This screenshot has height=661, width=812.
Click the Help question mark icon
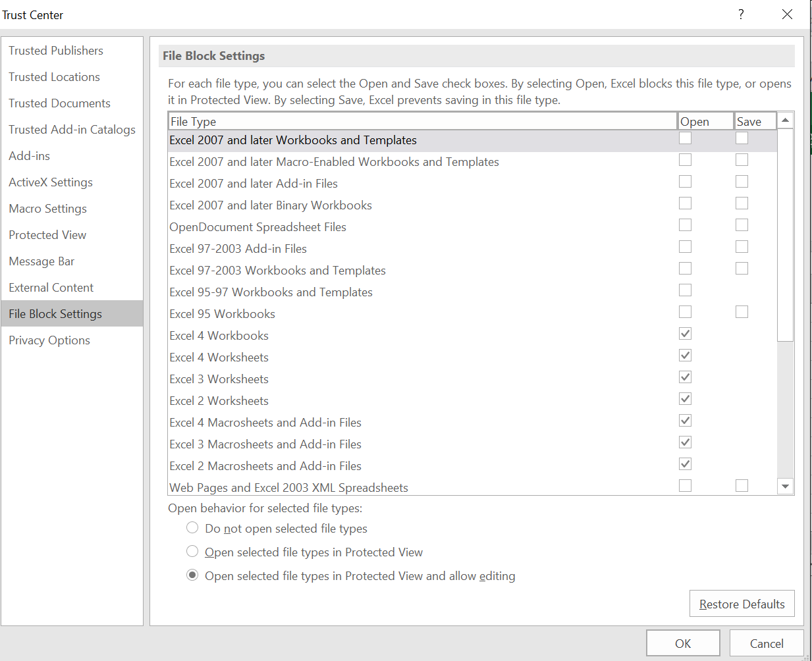742,14
